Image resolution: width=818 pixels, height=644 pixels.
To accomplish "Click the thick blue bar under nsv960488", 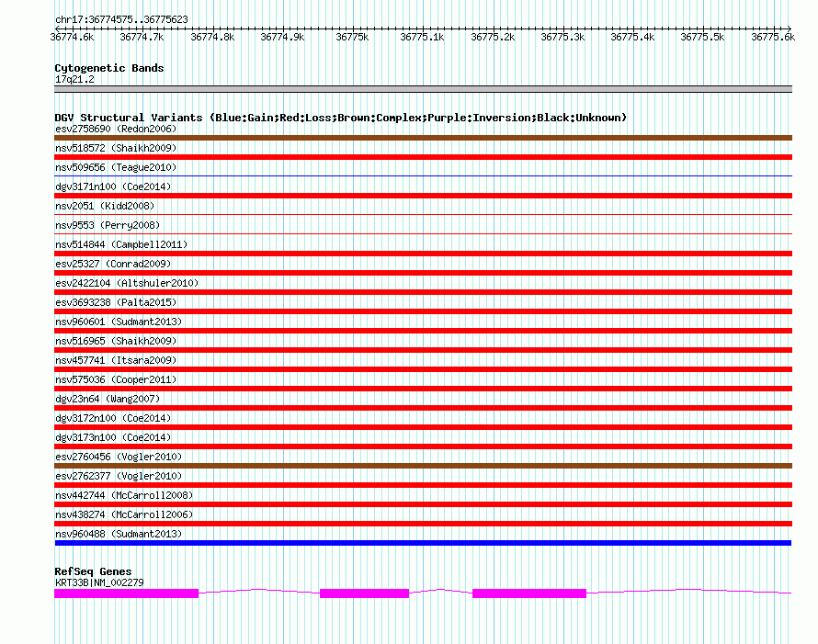I will (x=423, y=543).
